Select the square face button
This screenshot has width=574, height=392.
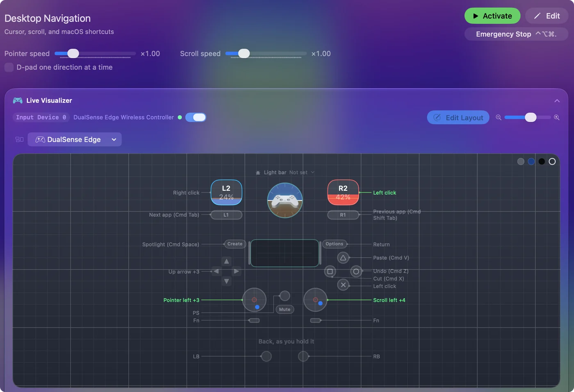point(330,271)
